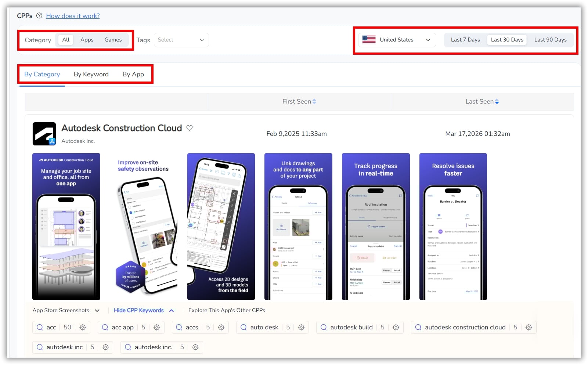Open the Tags Select dropdown

click(181, 40)
